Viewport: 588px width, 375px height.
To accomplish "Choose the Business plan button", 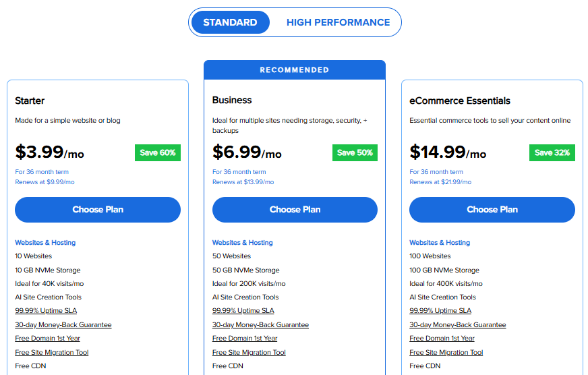I will click(x=295, y=210).
